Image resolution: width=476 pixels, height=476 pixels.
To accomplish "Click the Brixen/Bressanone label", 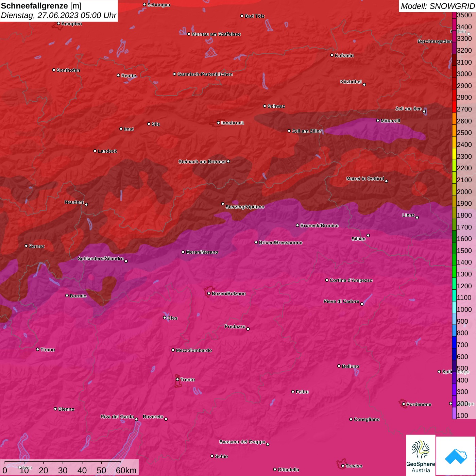I will 280,242.
